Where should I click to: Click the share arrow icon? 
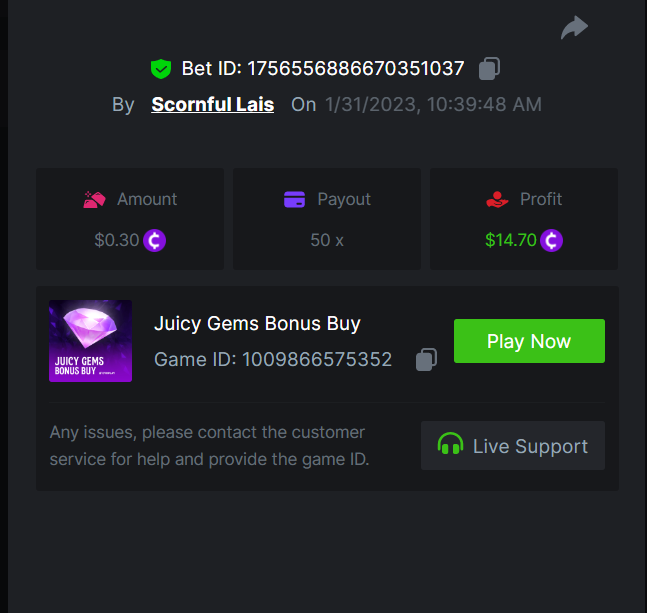click(574, 28)
